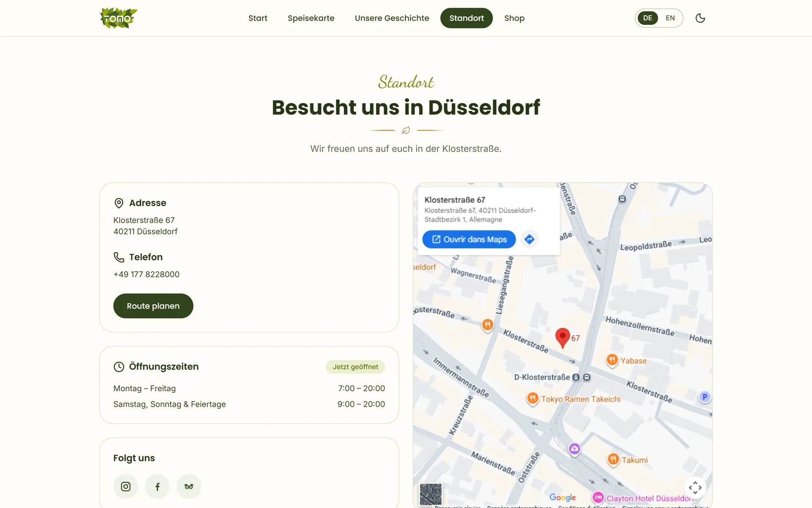Click the Google logo on map
Viewport: 812px width, 508px height.
(562, 497)
